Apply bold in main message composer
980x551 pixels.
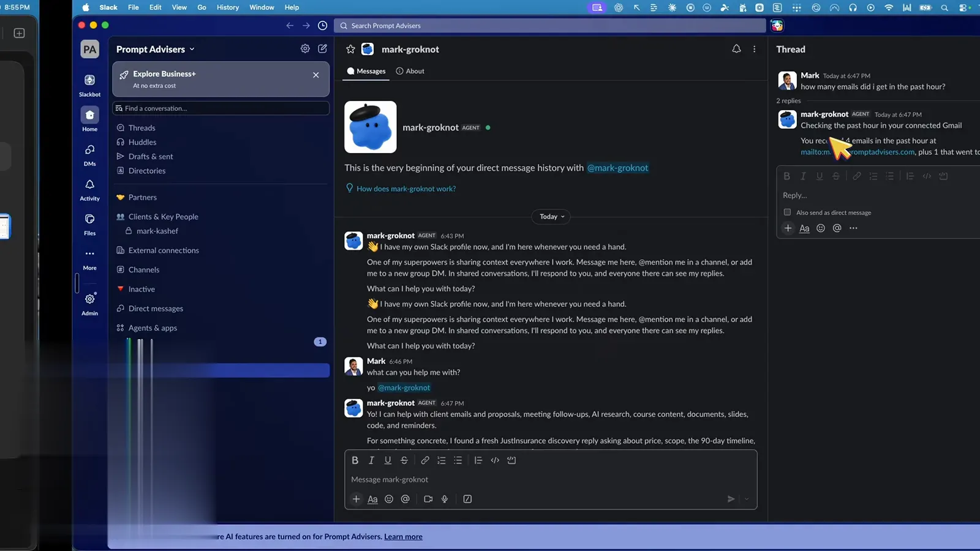click(x=355, y=460)
